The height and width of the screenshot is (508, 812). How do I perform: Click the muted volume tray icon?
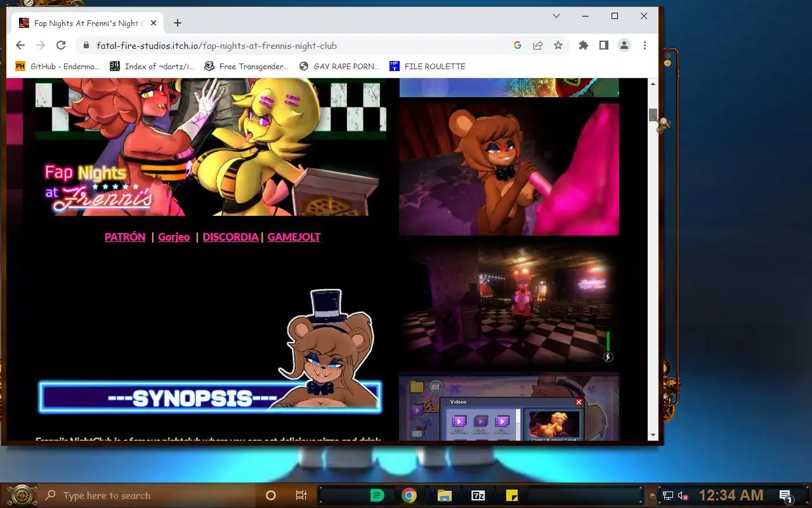point(683,496)
